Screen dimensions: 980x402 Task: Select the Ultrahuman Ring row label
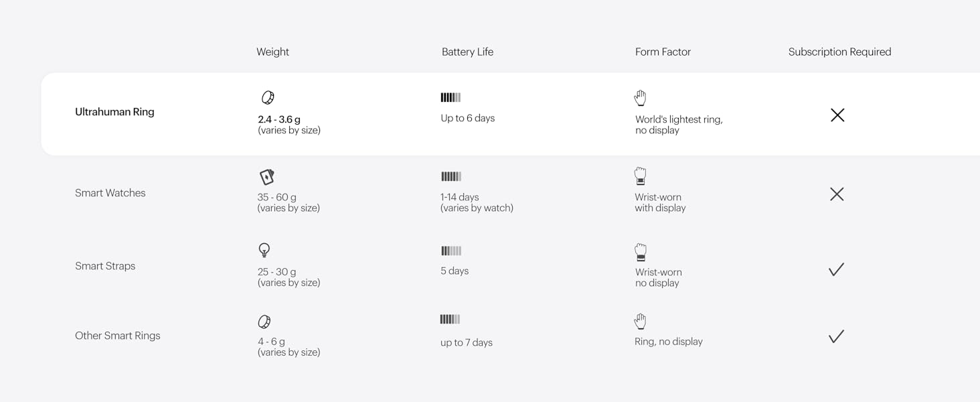click(114, 112)
